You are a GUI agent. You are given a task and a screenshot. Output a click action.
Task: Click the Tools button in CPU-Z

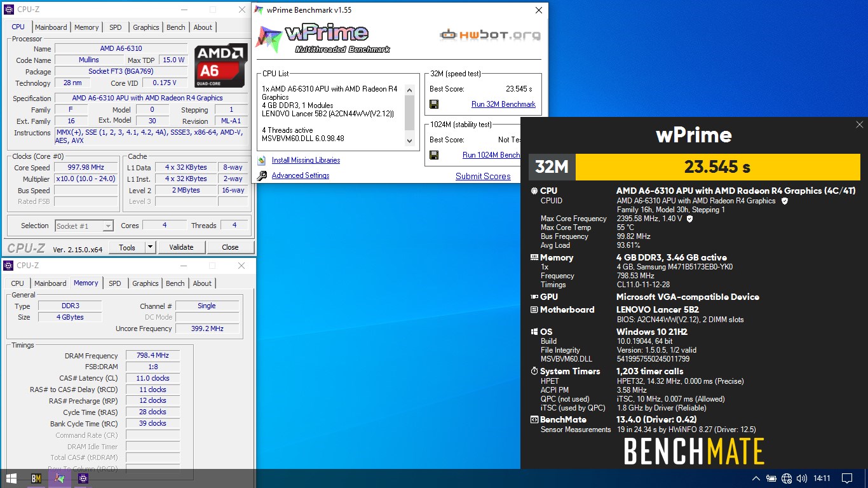[127, 247]
